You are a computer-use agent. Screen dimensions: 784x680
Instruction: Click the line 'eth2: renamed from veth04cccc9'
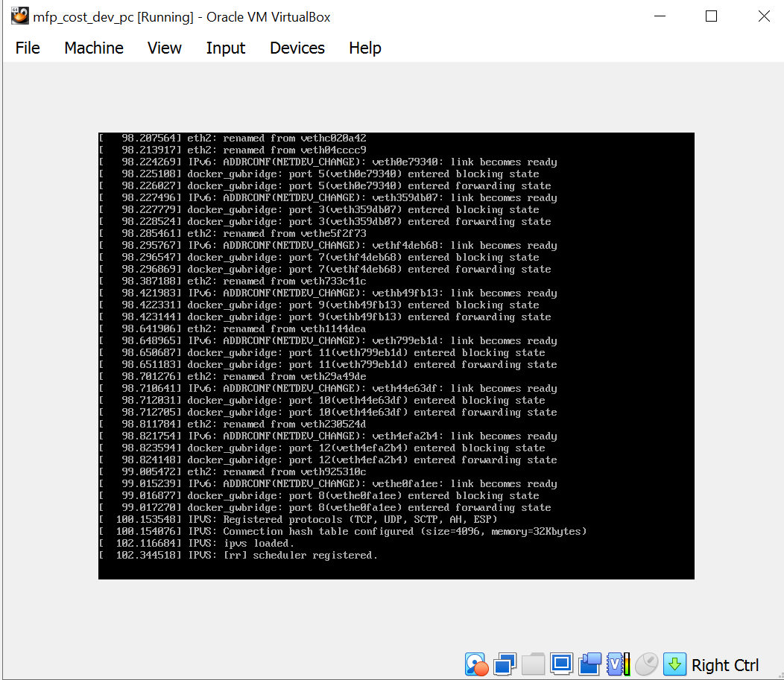coord(233,150)
